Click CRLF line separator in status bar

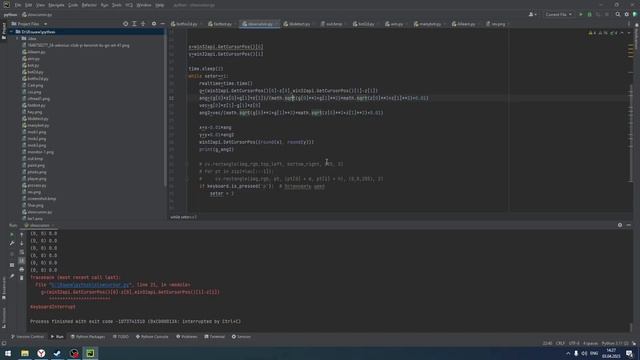click(x=560, y=343)
